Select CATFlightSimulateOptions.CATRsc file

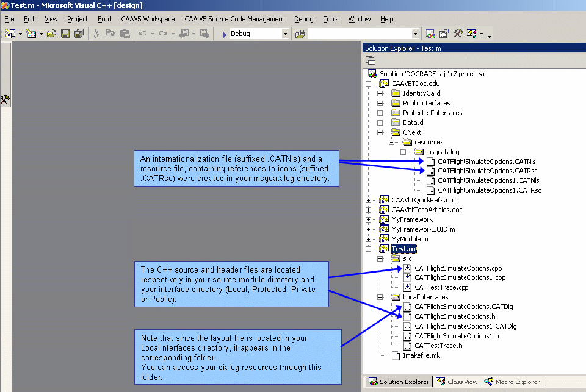pyautogui.click(x=487, y=171)
